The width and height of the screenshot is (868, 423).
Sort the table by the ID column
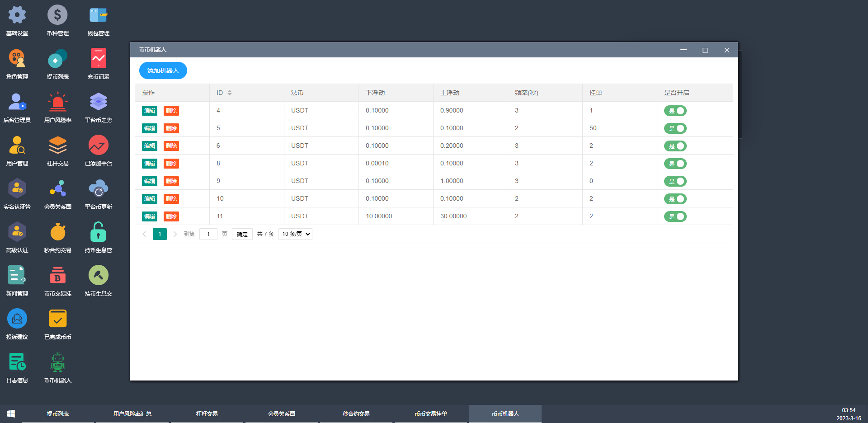[230, 93]
